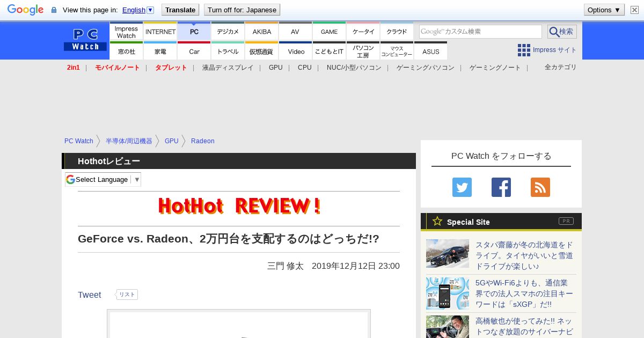Open the AV tab
This screenshot has width=644, height=338.
pyautogui.click(x=295, y=31)
